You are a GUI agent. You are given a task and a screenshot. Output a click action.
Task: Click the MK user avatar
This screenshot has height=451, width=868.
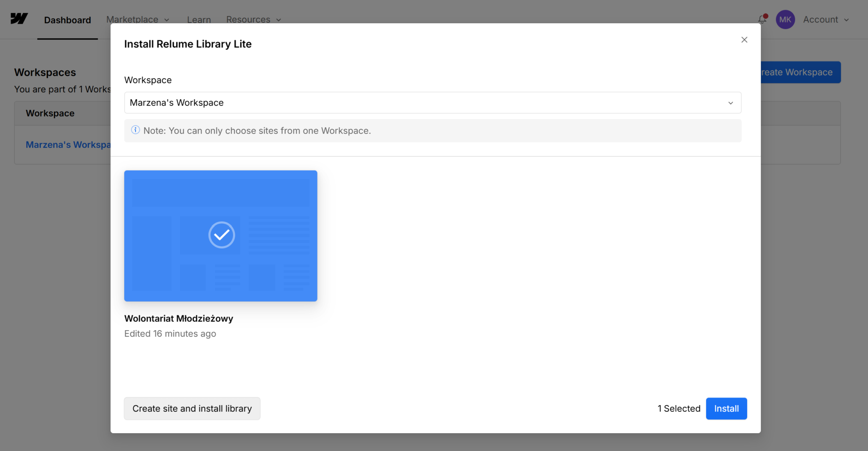pos(785,19)
